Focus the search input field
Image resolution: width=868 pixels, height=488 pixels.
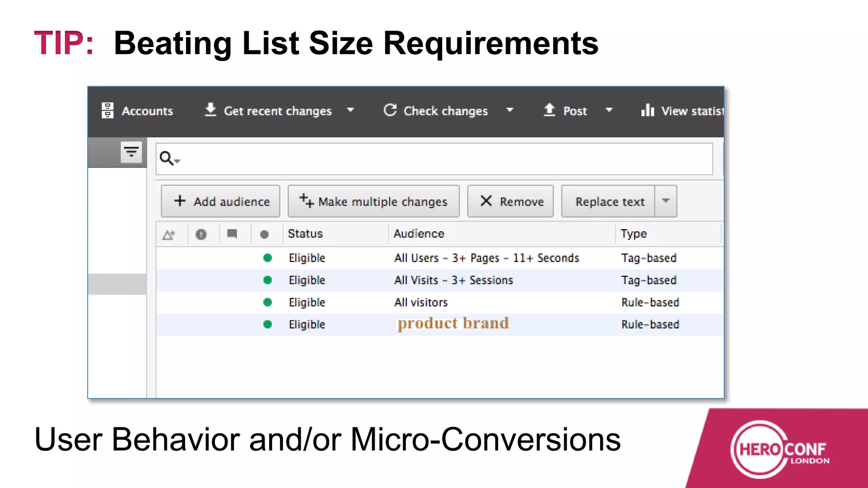[434, 159]
